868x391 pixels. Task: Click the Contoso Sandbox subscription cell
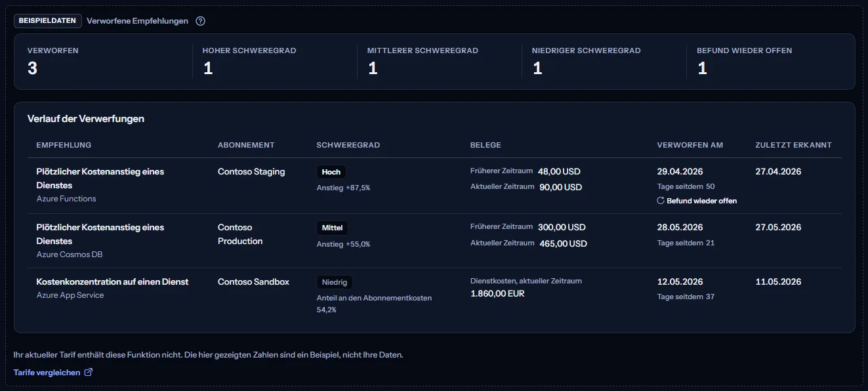tap(253, 282)
